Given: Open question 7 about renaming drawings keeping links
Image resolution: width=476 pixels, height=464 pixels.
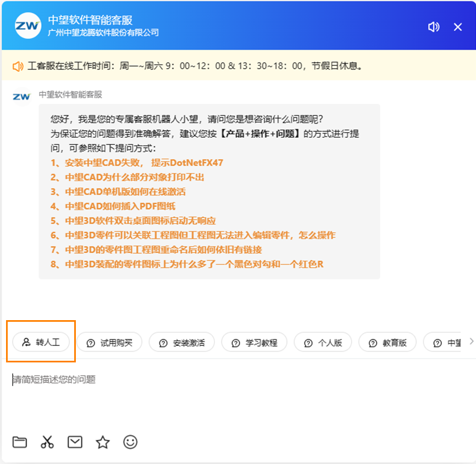Looking at the screenshot, I should point(156,250).
